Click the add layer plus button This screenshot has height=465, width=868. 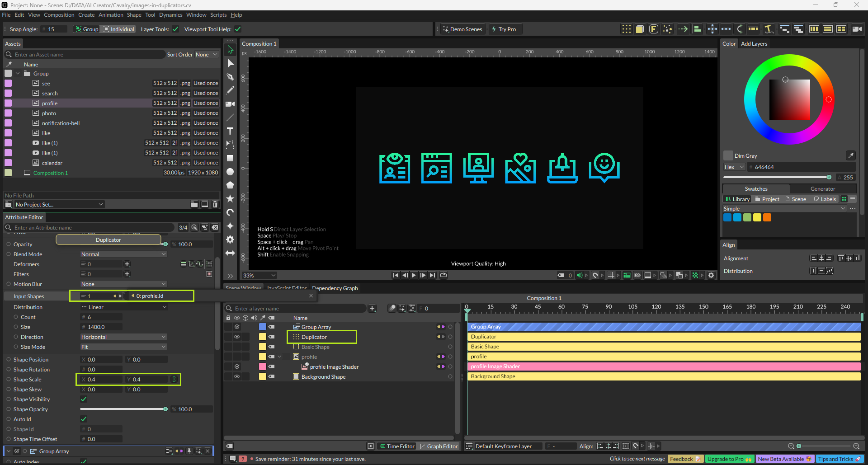[372, 308]
